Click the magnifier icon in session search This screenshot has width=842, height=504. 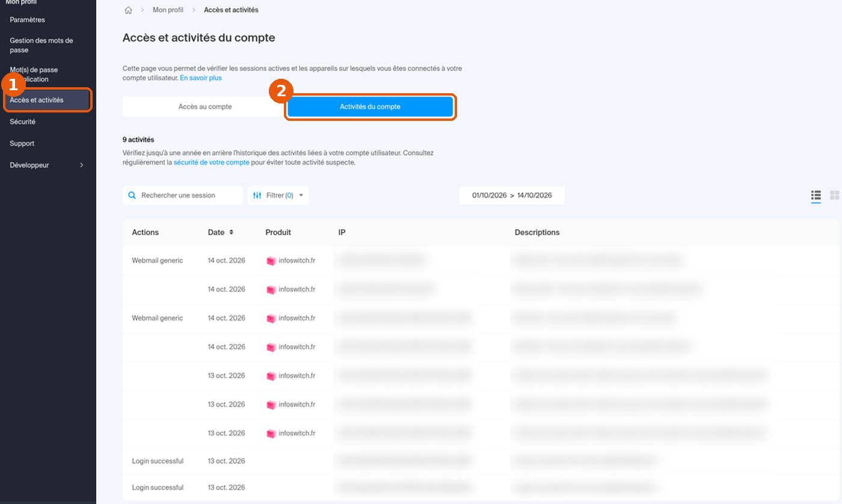[132, 195]
